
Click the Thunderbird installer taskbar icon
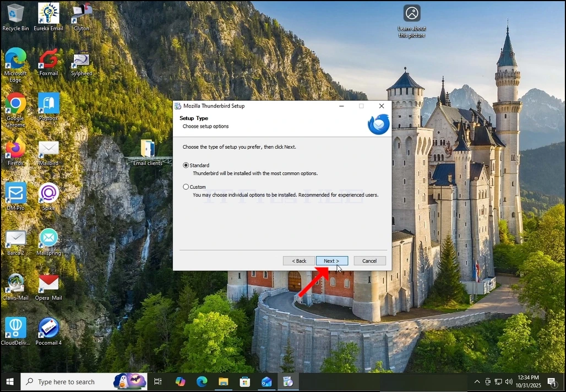click(x=288, y=382)
